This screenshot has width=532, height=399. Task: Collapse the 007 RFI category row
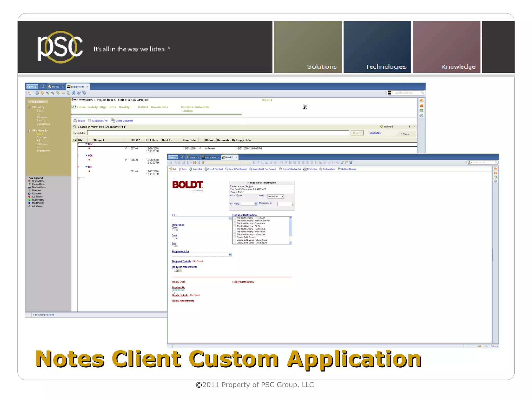point(87,144)
